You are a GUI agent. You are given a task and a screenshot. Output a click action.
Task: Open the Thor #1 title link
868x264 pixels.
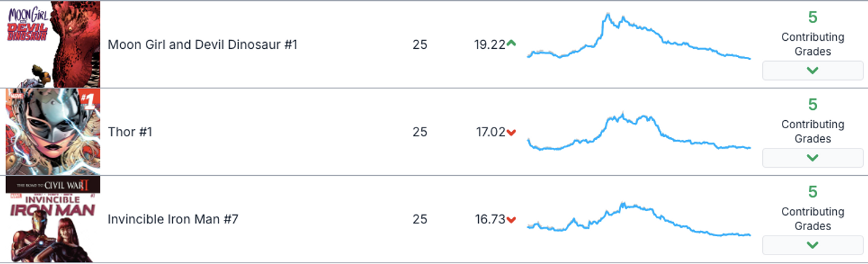click(x=130, y=132)
